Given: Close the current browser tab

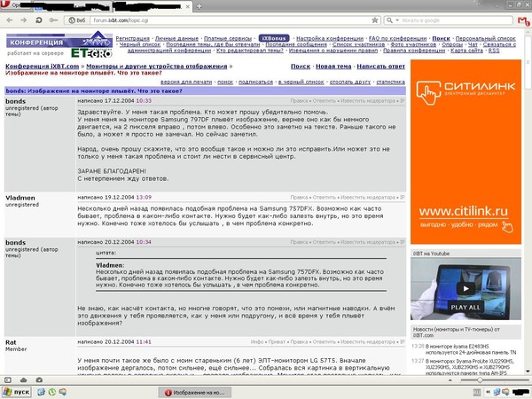Looking at the screenshot, I should coord(188,6).
